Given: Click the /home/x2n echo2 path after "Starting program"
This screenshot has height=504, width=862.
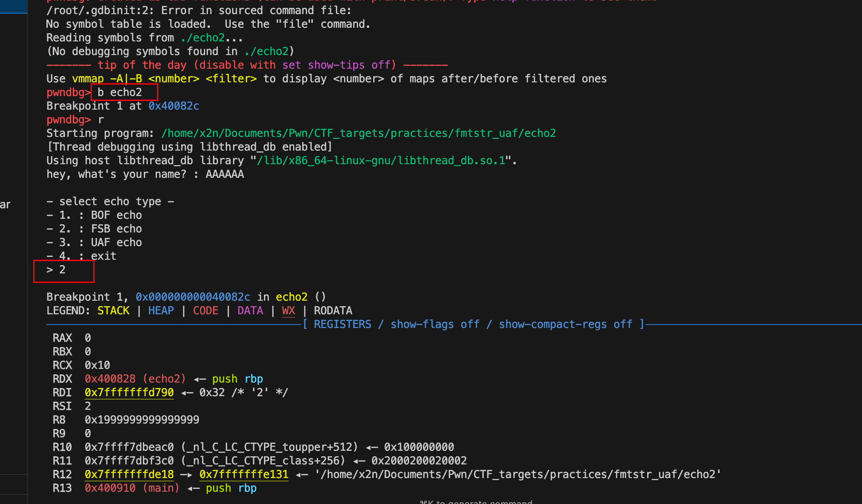Looking at the screenshot, I should (x=358, y=133).
